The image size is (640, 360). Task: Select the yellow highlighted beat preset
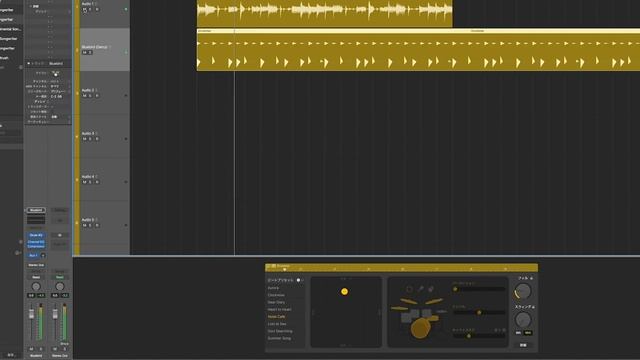(276, 317)
